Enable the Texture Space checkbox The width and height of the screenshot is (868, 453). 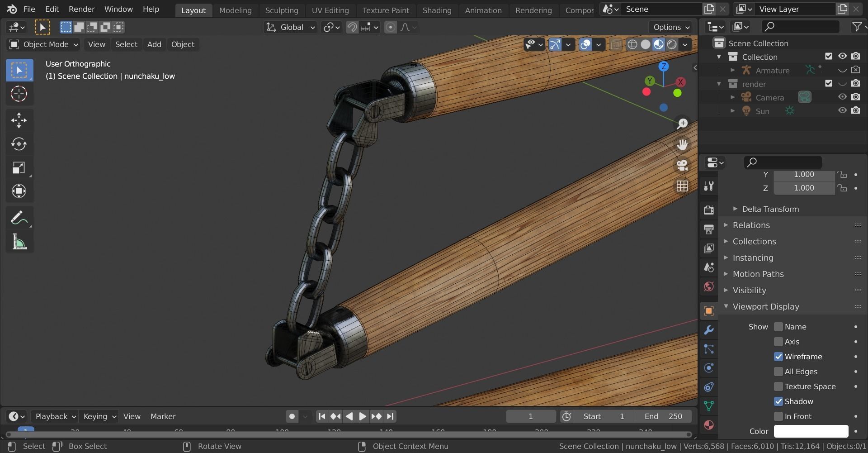pyautogui.click(x=778, y=386)
